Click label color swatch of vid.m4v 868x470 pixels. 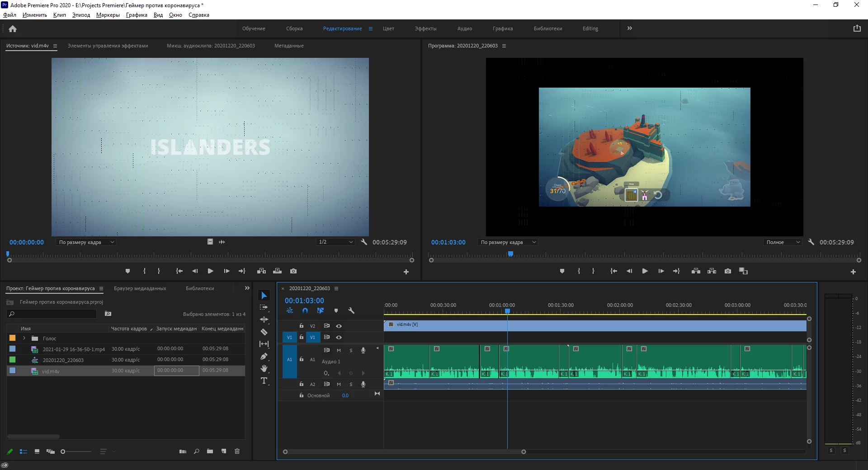pyautogui.click(x=13, y=371)
